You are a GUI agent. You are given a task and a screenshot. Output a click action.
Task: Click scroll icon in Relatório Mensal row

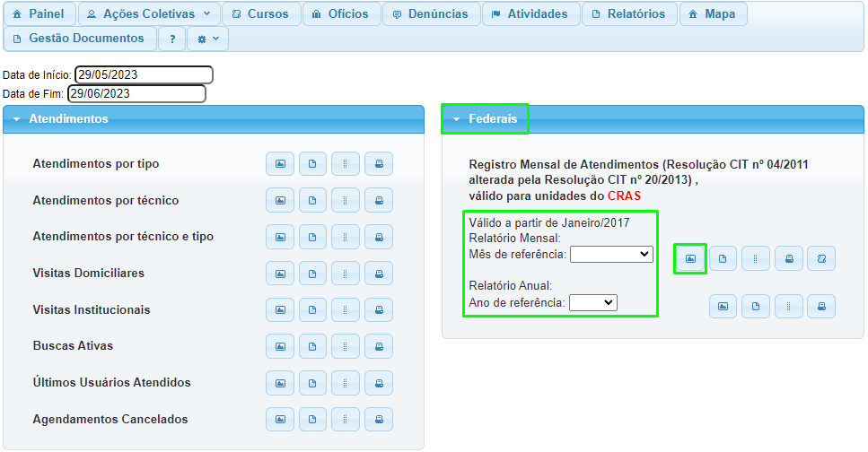coord(821,258)
